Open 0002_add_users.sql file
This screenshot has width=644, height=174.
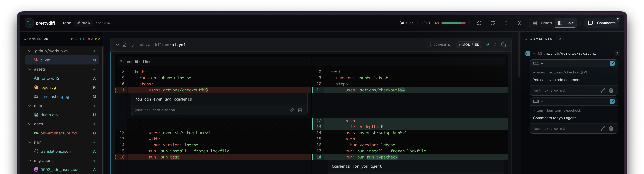click(x=62, y=170)
